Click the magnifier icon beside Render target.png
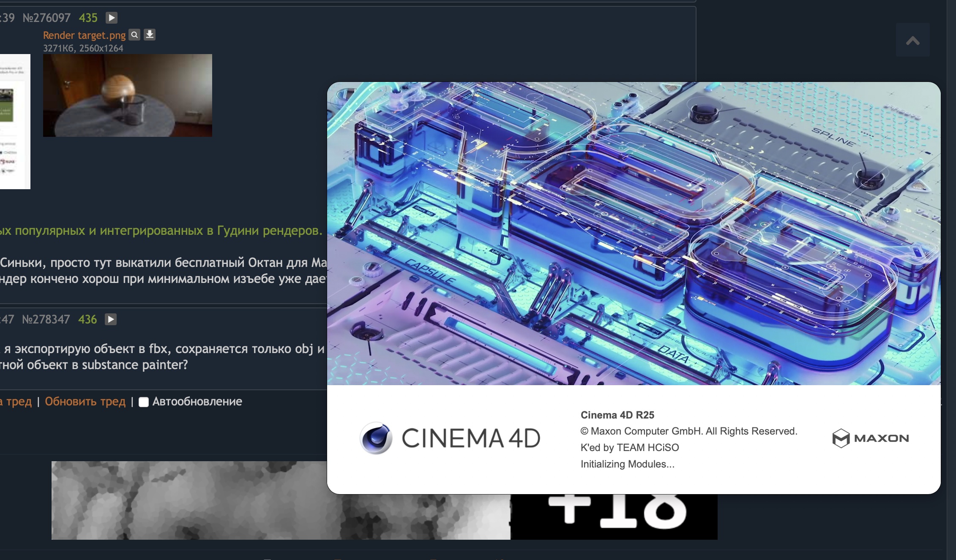This screenshot has height=560, width=956. click(134, 35)
